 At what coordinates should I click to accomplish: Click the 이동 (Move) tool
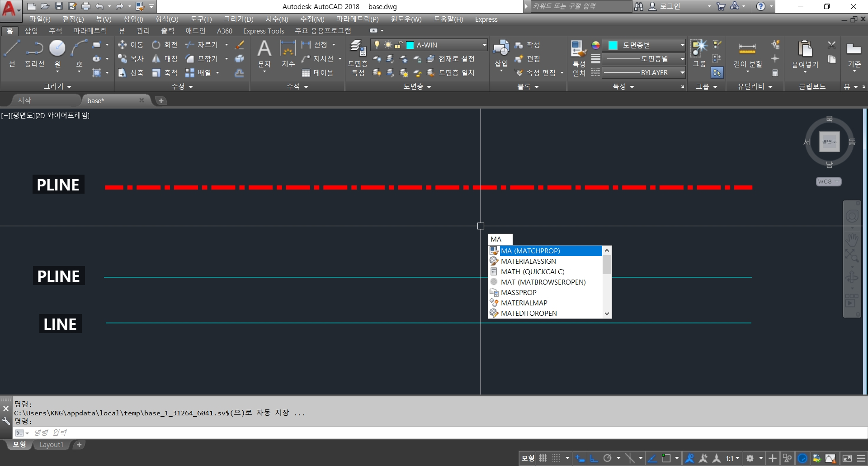tap(131, 45)
